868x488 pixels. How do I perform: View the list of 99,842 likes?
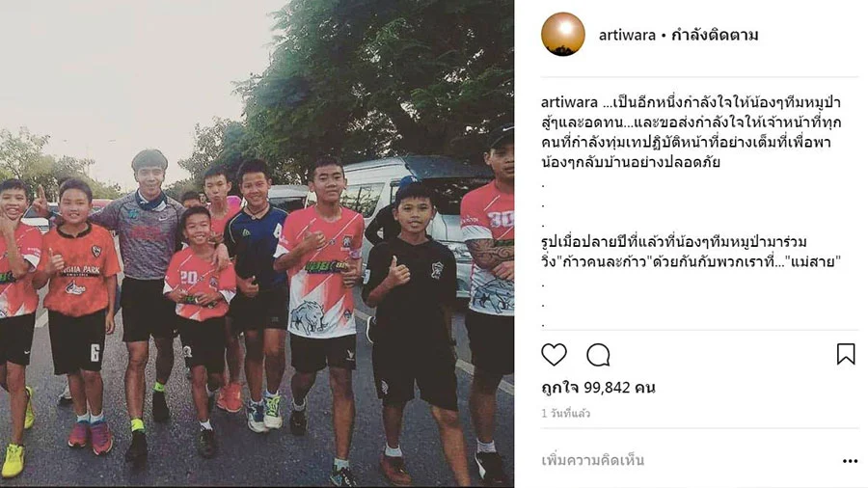coord(598,388)
